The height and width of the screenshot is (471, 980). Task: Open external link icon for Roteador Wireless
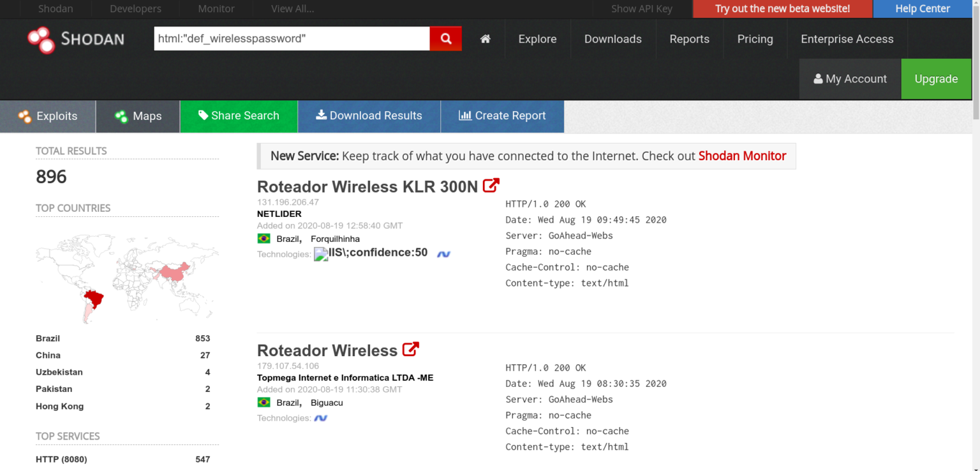tap(411, 349)
